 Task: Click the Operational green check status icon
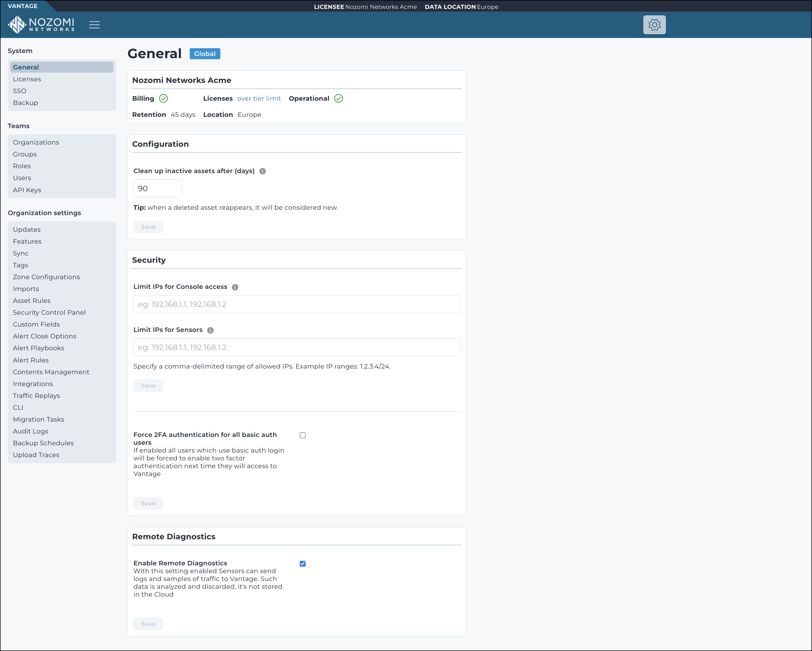click(338, 98)
